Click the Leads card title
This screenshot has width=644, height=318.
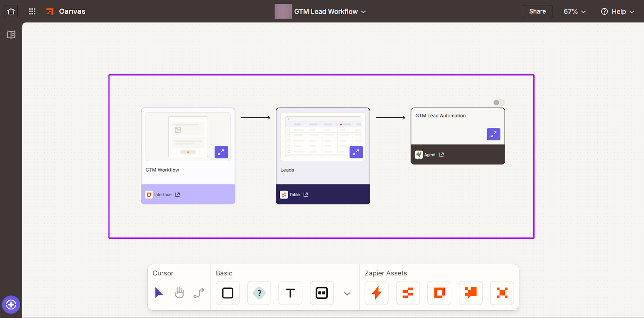tap(287, 170)
